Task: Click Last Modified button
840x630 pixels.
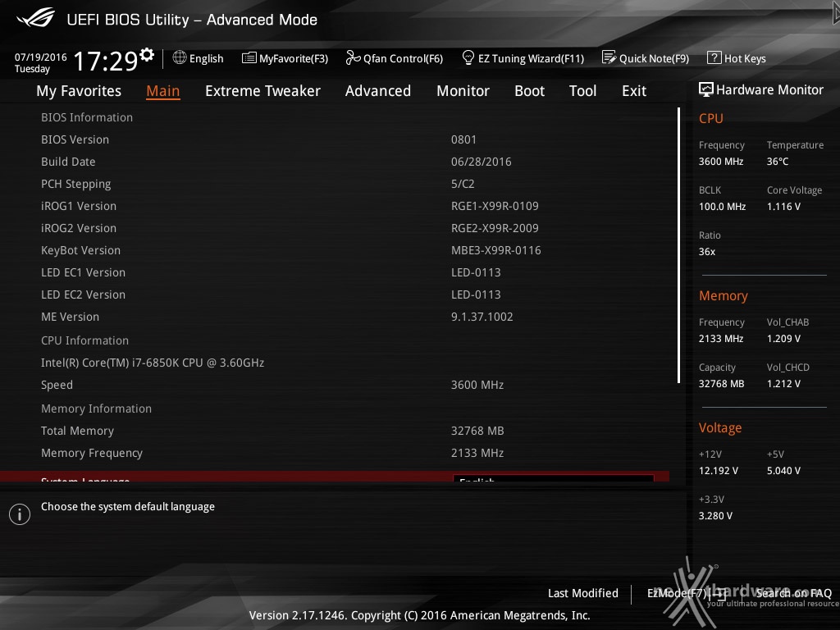Action: [583, 593]
